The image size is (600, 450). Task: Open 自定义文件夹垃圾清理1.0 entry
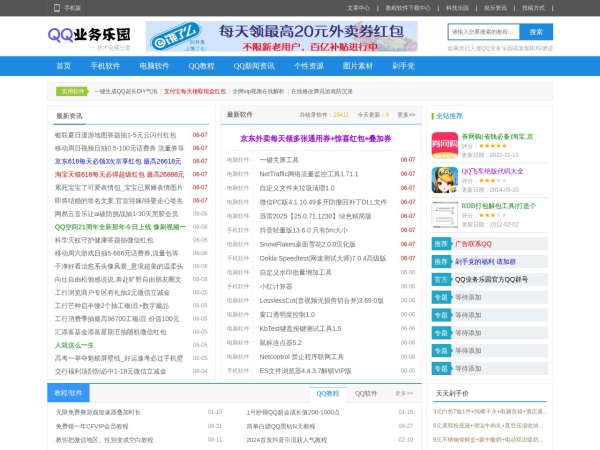click(297, 188)
